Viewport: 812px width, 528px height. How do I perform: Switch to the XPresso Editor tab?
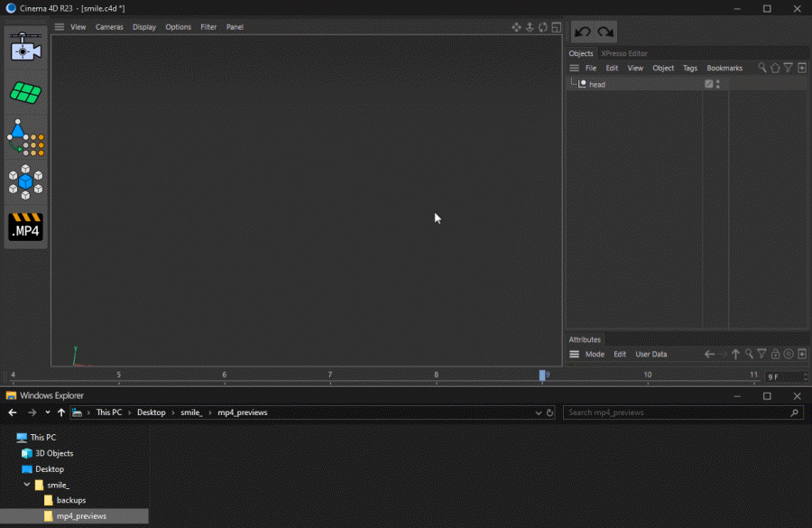(624, 53)
